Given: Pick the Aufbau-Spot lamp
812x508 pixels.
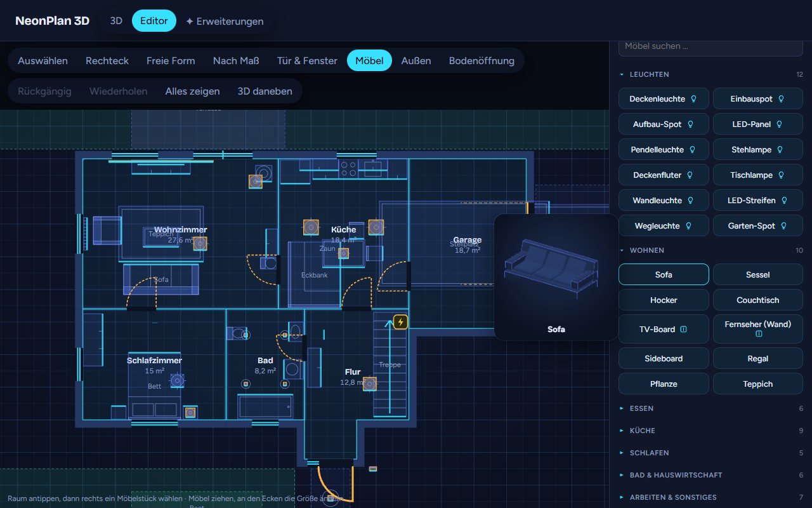Looking at the screenshot, I should click(664, 124).
